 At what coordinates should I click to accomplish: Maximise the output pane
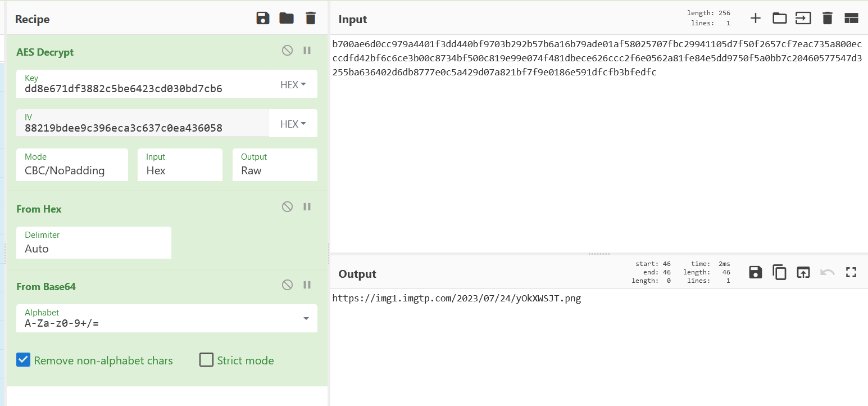coord(851,273)
